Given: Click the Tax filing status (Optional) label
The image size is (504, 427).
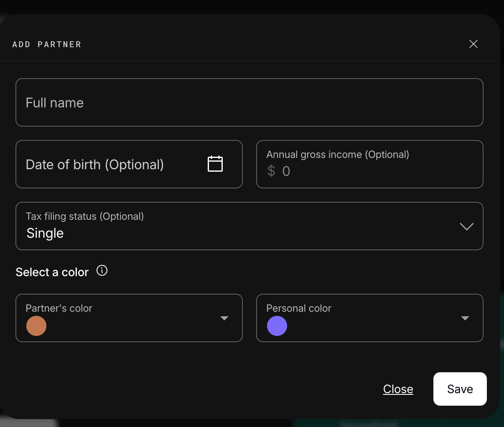Looking at the screenshot, I should point(85,216).
